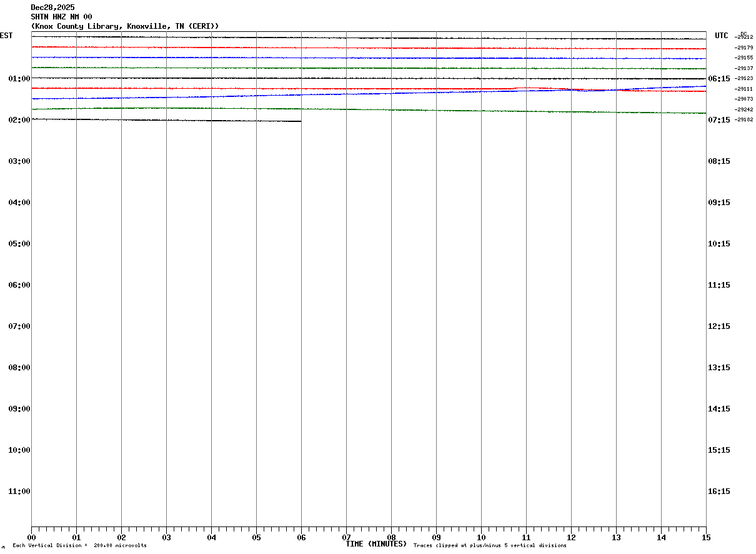The image size is (756, 554).
Task: Click the EST hour label 05:00
Action: click(x=19, y=244)
